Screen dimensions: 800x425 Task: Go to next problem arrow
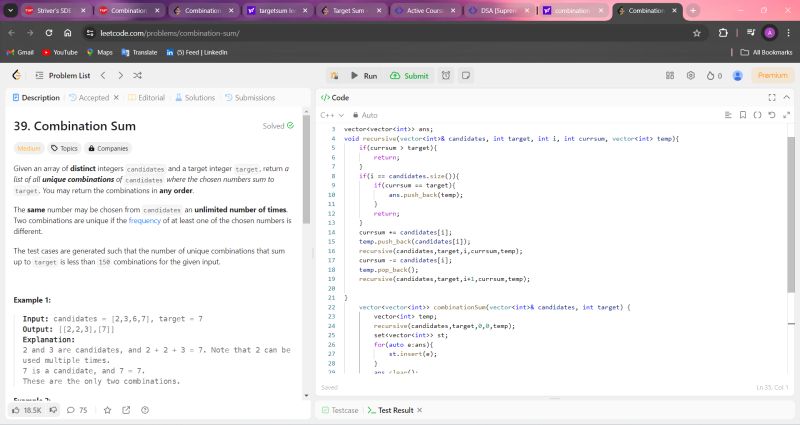pos(119,75)
